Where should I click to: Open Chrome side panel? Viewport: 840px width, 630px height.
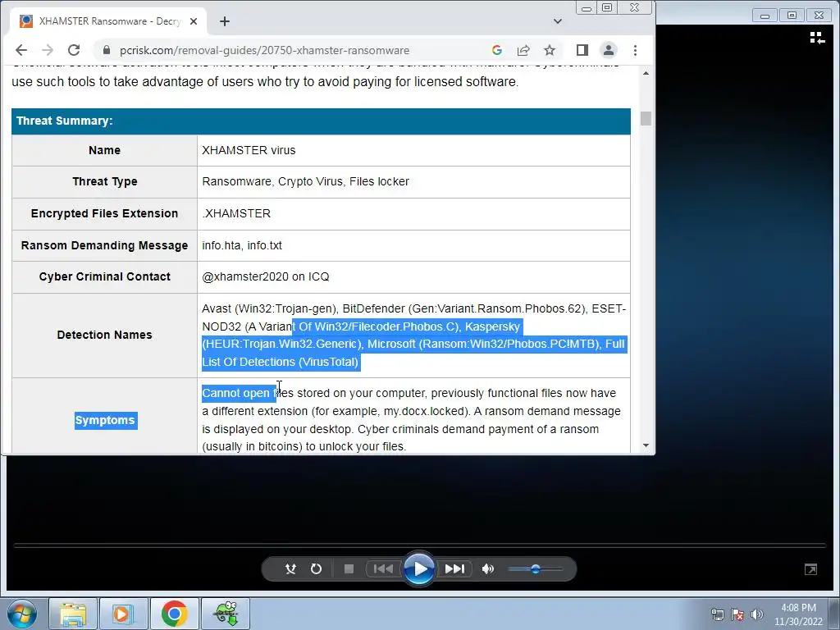click(x=582, y=50)
